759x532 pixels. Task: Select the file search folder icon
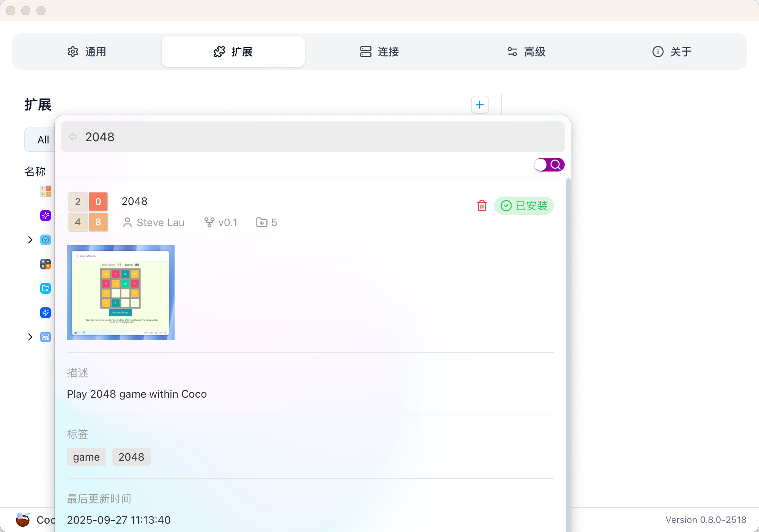[46, 288]
